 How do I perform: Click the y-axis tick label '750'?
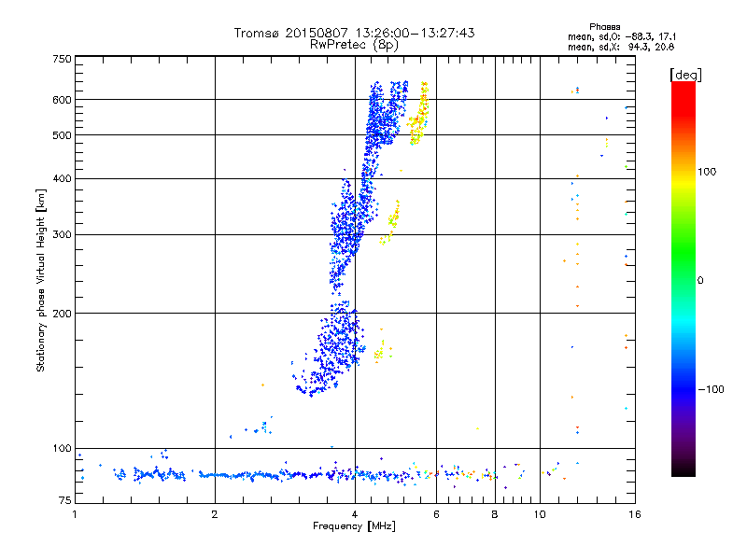[62, 59]
